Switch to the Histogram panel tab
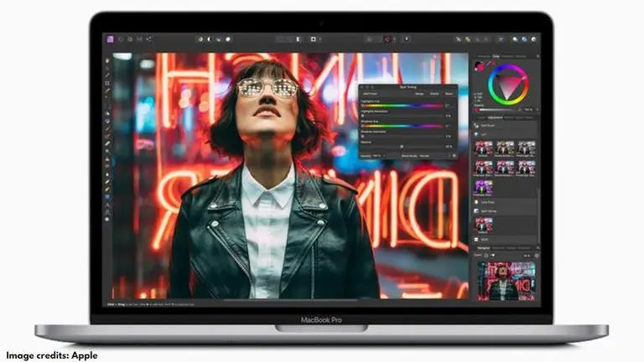Image resolution: width=644 pixels, height=362 pixels. point(484,56)
